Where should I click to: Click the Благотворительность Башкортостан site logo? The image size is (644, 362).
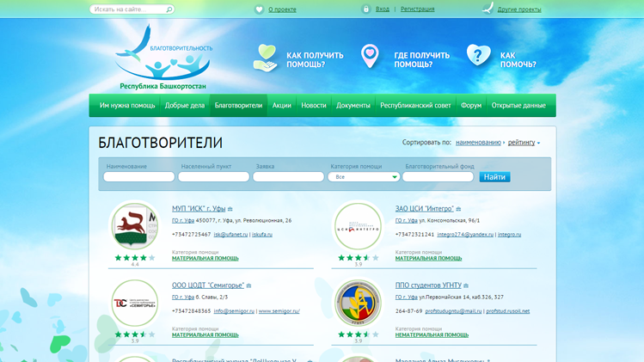tap(164, 57)
